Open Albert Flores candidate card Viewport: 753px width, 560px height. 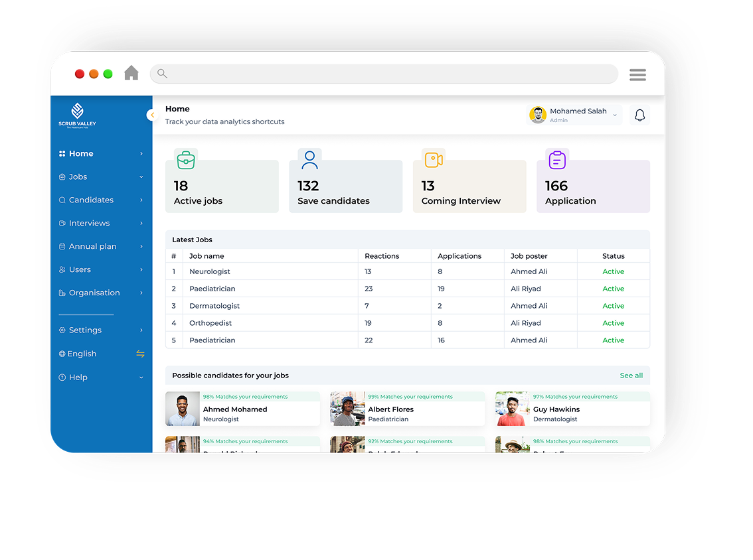click(x=407, y=409)
